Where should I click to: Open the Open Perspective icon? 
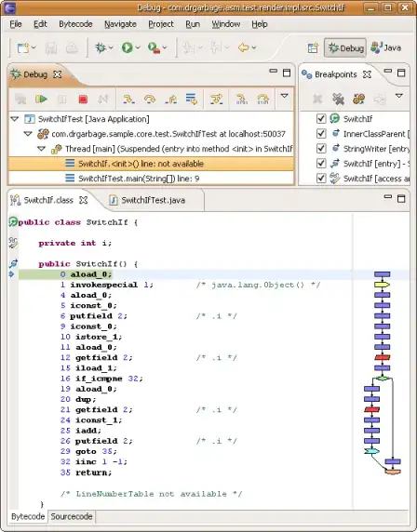click(x=313, y=47)
